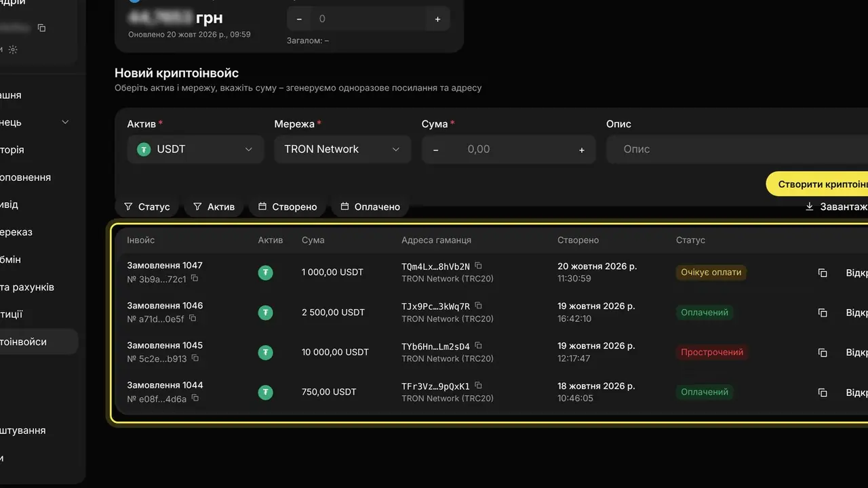The height and width of the screenshot is (488, 868).
Task: Open the invoice Замовлення 1047 via Відкр link
Action: tap(856, 272)
